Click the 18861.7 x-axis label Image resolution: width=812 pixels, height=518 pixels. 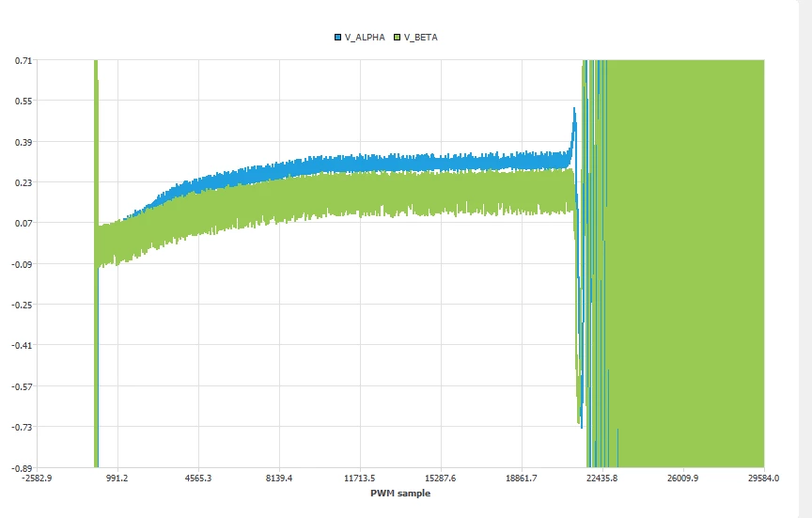[522, 479]
